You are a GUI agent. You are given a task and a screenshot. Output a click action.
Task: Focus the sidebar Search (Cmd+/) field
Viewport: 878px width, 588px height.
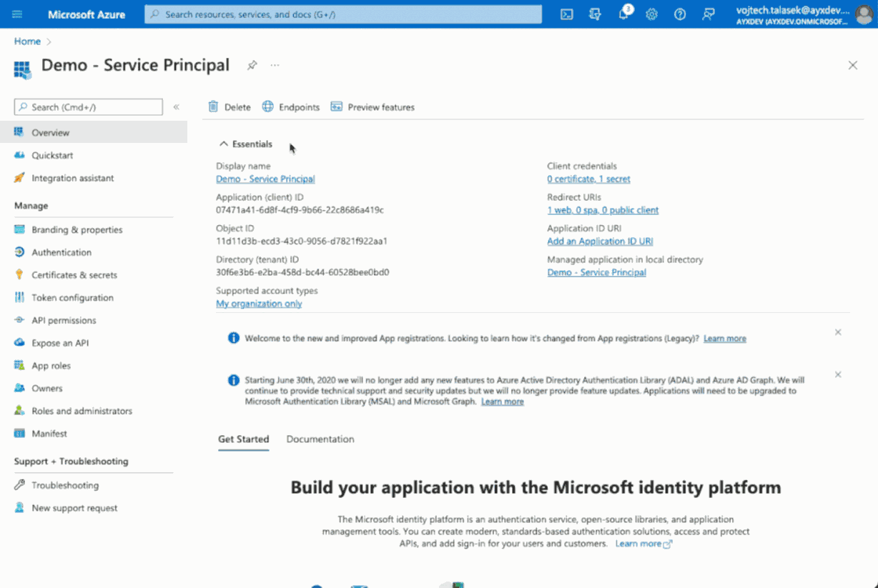pyautogui.click(x=89, y=107)
